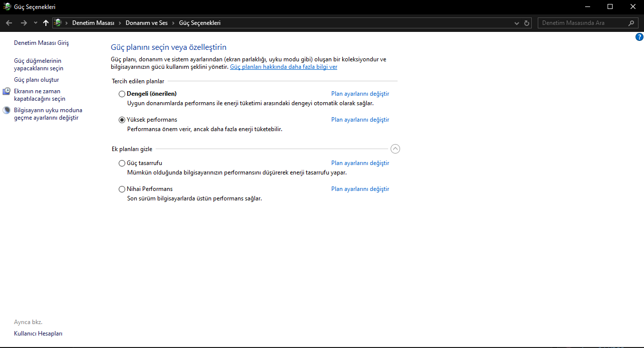Go up one level with the Up arrow

[46, 23]
